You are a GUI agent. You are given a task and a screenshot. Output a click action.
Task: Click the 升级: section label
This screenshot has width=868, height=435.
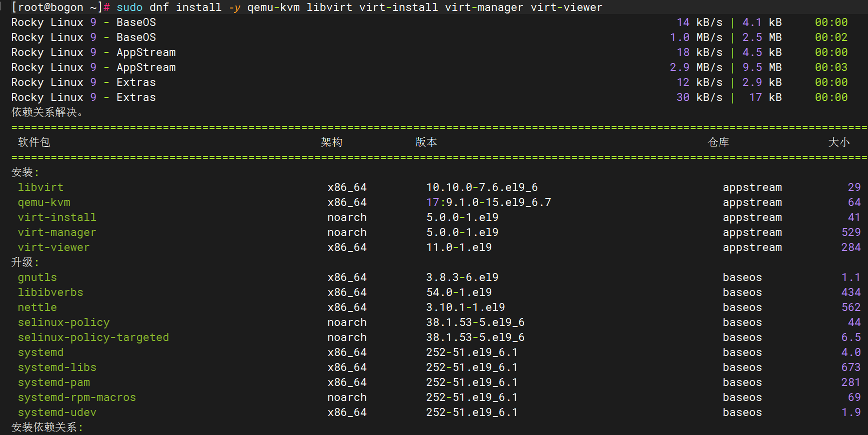click(25, 262)
